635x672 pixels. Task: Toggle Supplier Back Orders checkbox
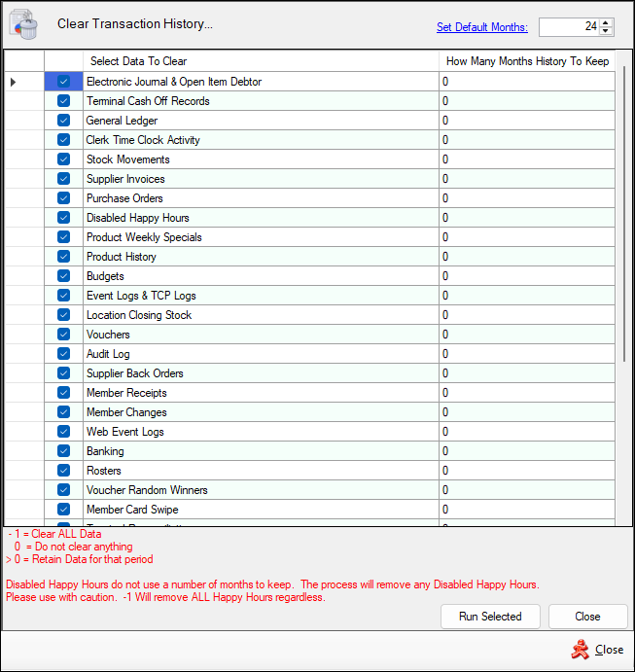coord(63,373)
